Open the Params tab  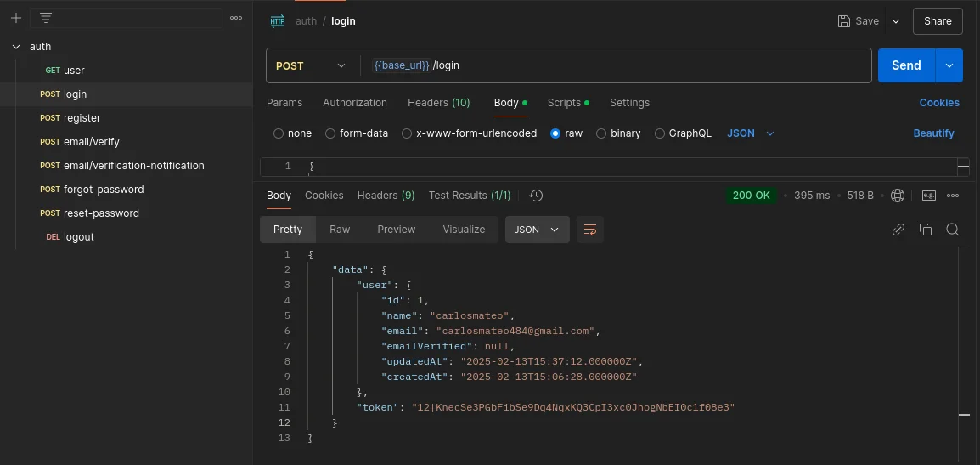pos(284,103)
